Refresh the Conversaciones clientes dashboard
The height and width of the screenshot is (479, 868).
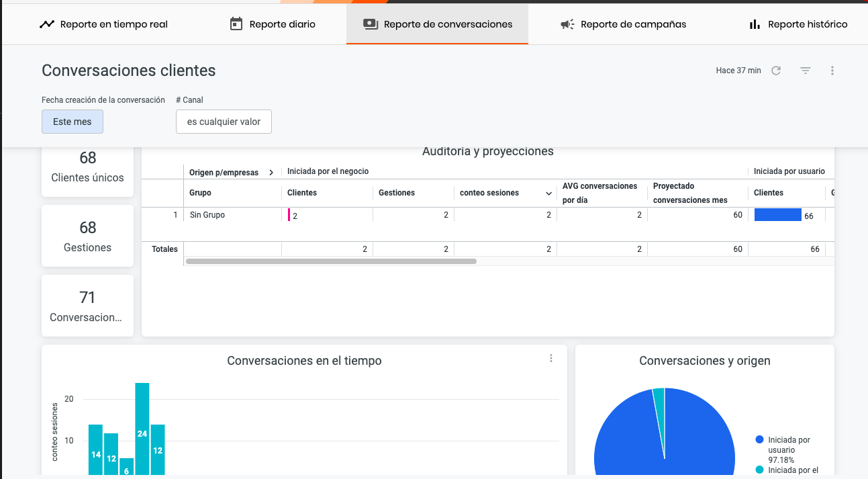pos(776,70)
